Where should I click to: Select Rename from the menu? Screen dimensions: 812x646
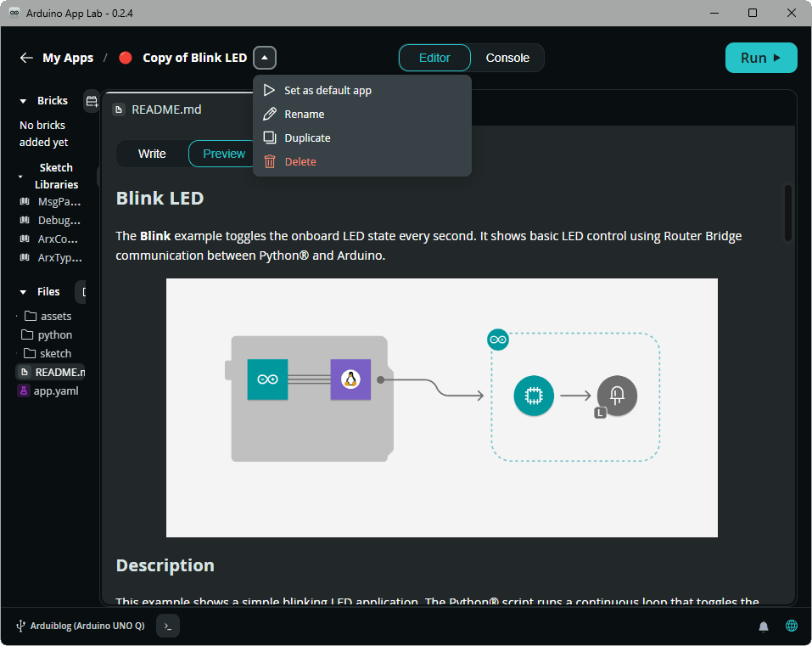[x=304, y=114]
